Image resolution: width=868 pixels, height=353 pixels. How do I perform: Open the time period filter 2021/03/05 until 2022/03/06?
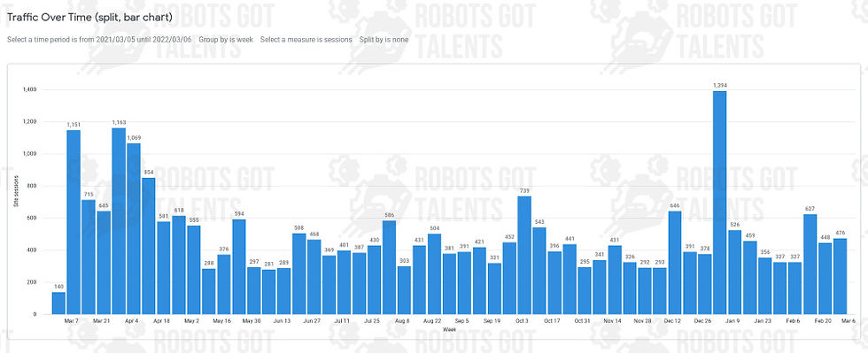pos(99,40)
